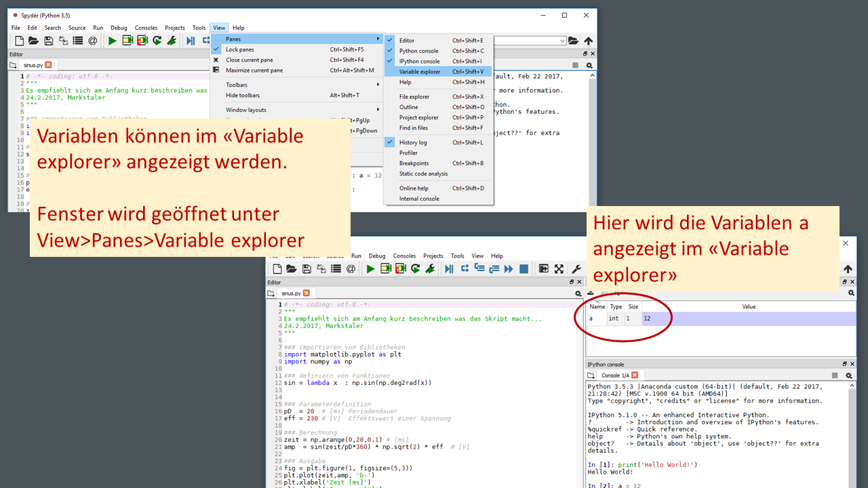
Task: Click browse working directory folder icon, top window
Action: (573, 41)
